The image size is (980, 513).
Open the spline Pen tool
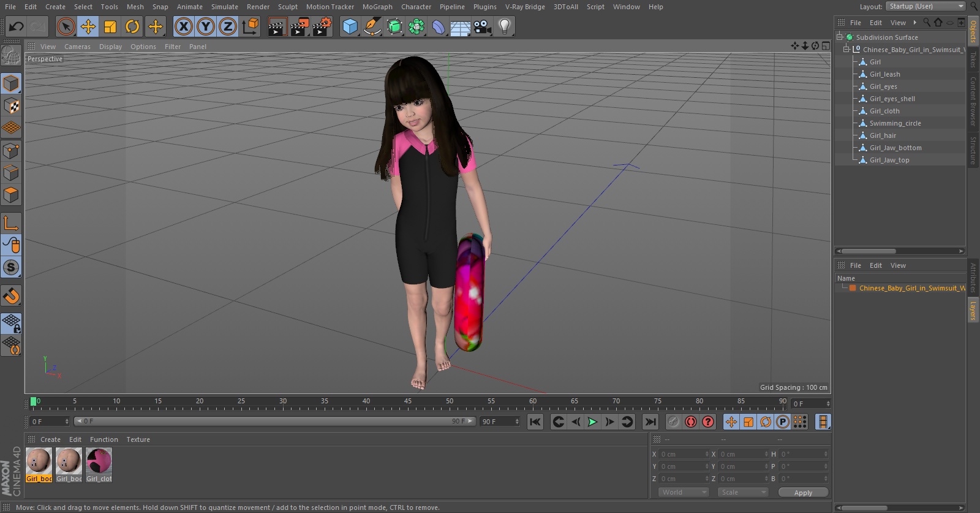pyautogui.click(x=372, y=26)
